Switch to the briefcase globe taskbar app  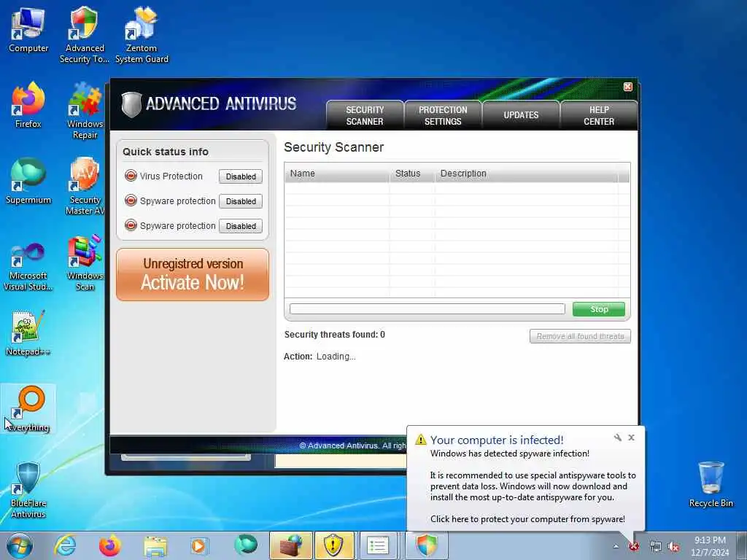291,545
